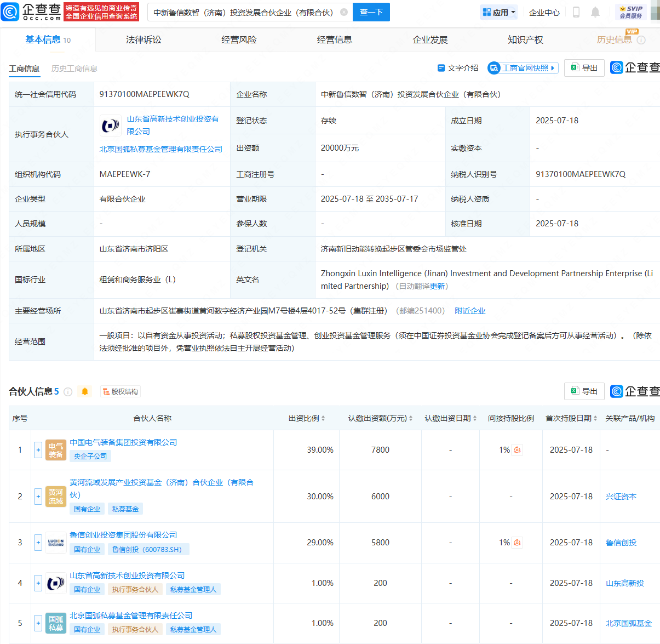660x644 pixels.
Task: Expand row 5 北京国弧私募 details
Action: pyautogui.click(x=38, y=623)
